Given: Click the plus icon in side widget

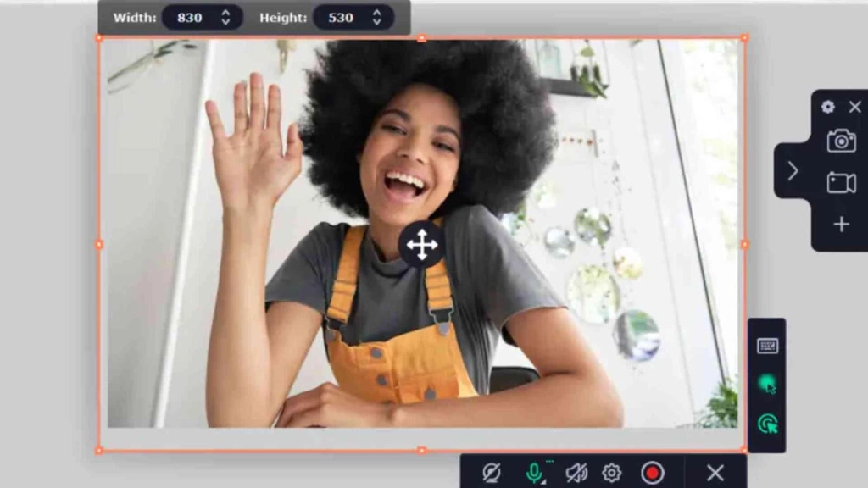Looking at the screenshot, I should (841, 224).
